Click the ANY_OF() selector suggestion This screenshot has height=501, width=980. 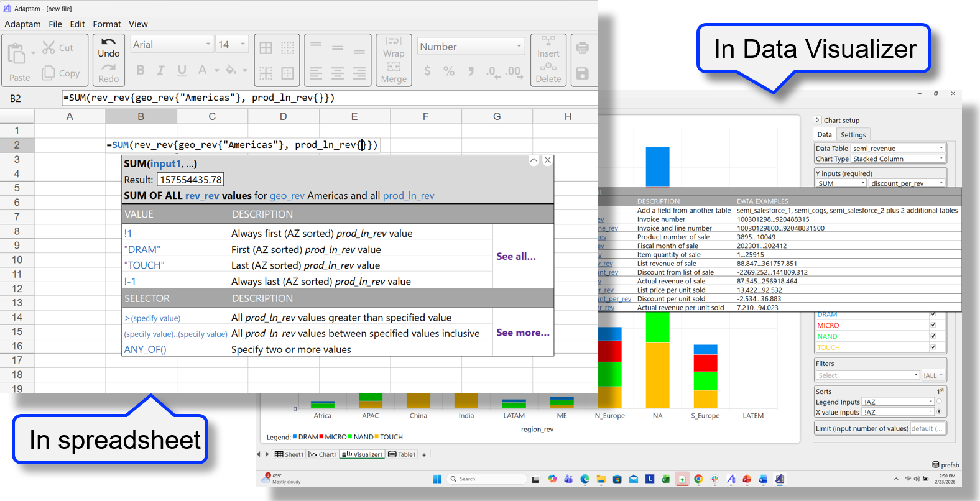pyautogui.click(x=145, y=349)
